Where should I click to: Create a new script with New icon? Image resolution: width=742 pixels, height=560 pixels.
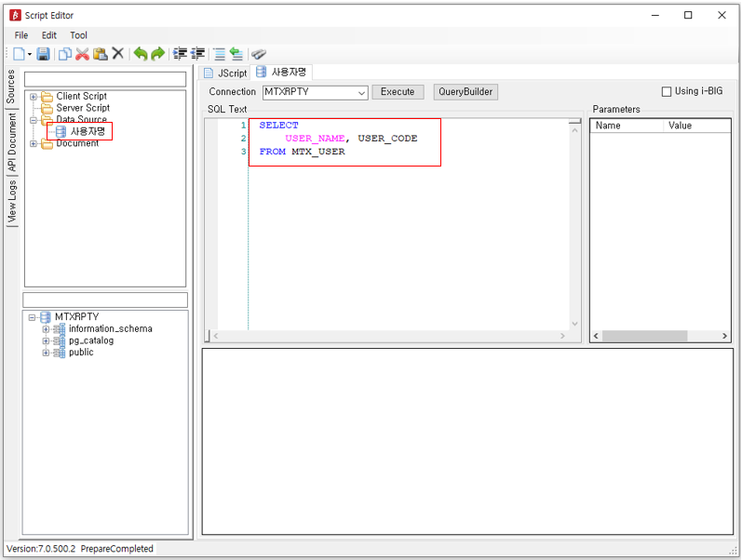pyautogui.click(x=19, y=54)
